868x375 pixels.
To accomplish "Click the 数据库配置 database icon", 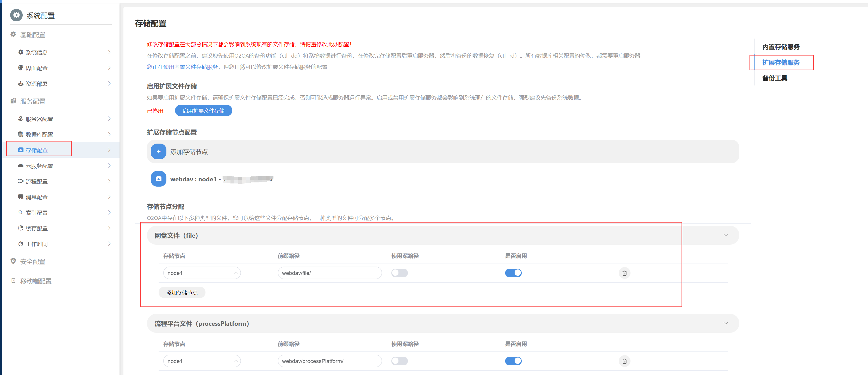I will click(21, 134).
